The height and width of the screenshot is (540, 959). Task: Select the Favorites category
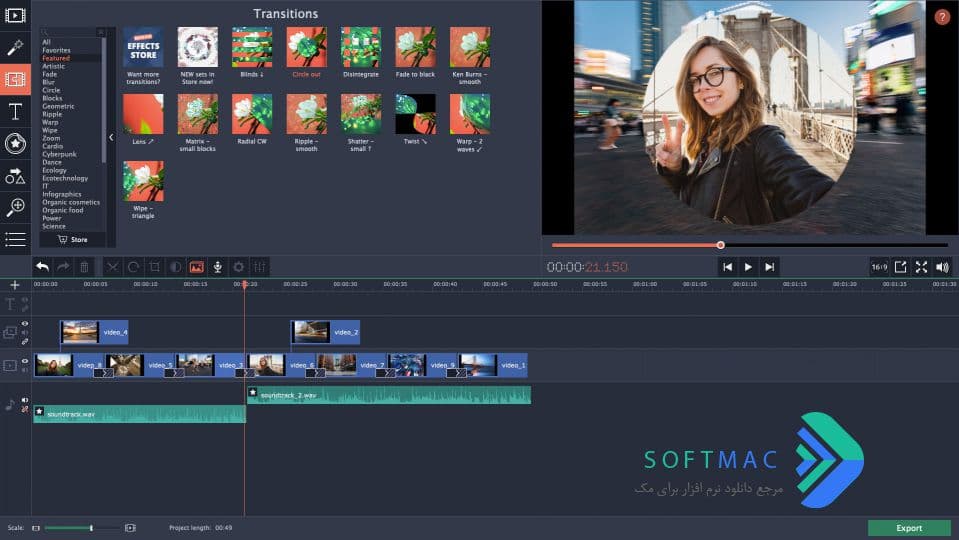coord(56,50)
